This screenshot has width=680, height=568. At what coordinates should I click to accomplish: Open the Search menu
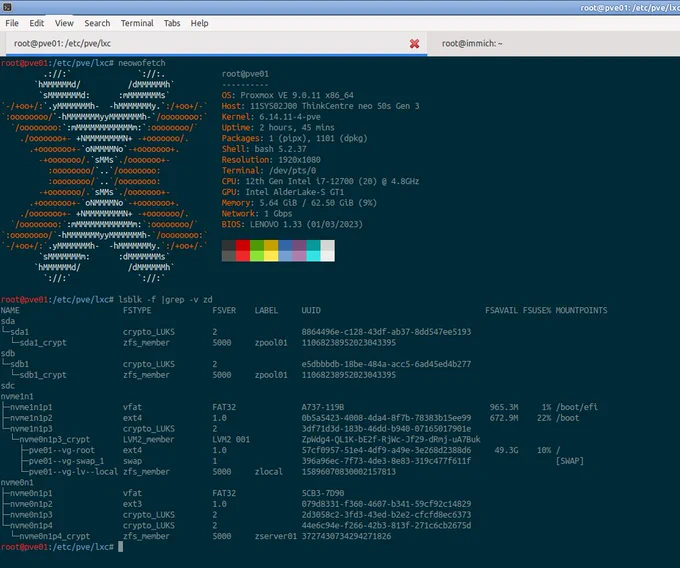click(97, 23)
